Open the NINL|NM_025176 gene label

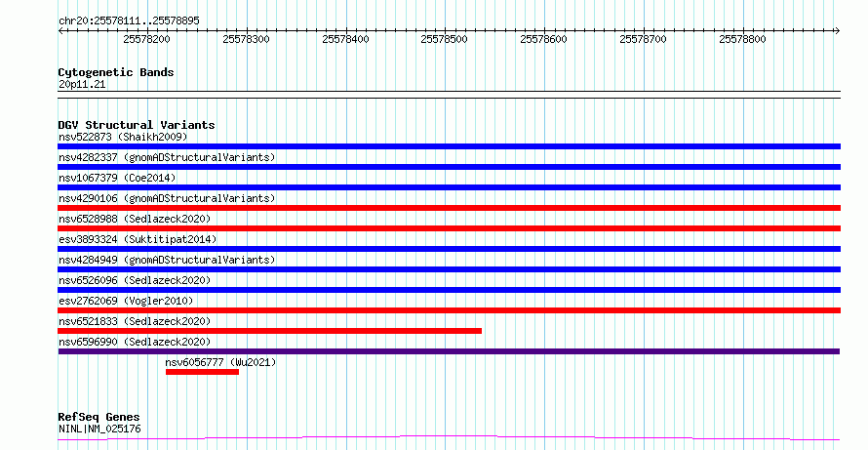[x=99, y=429]
